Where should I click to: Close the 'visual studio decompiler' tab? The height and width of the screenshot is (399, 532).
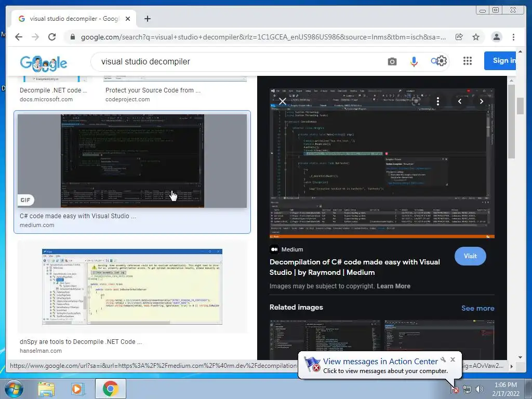(128, 19)
